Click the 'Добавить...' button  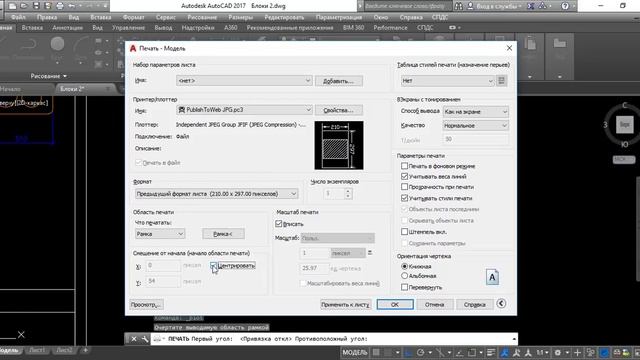point(338,81)
